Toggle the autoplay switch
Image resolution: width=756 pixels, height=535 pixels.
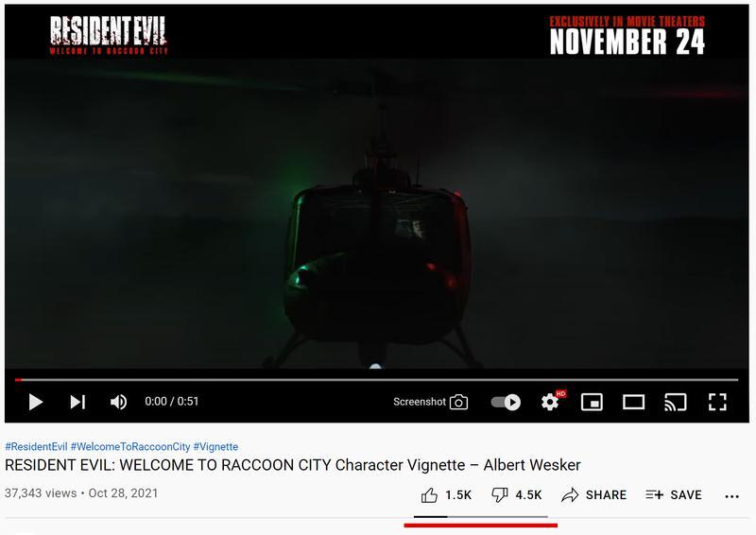pyautogui.click(x=506, y=402)
